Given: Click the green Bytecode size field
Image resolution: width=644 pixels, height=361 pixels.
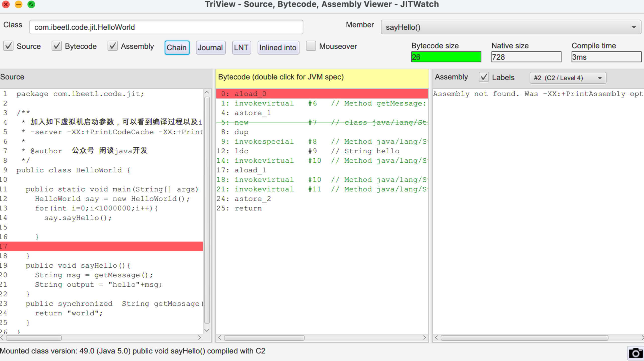Looking at the screenshot, I should click(x=446, y=57).
